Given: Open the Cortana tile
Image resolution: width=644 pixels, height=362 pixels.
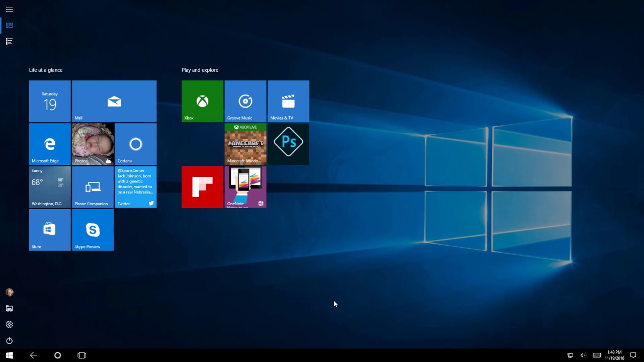Looking at the screenshot, I should point(136,144).
